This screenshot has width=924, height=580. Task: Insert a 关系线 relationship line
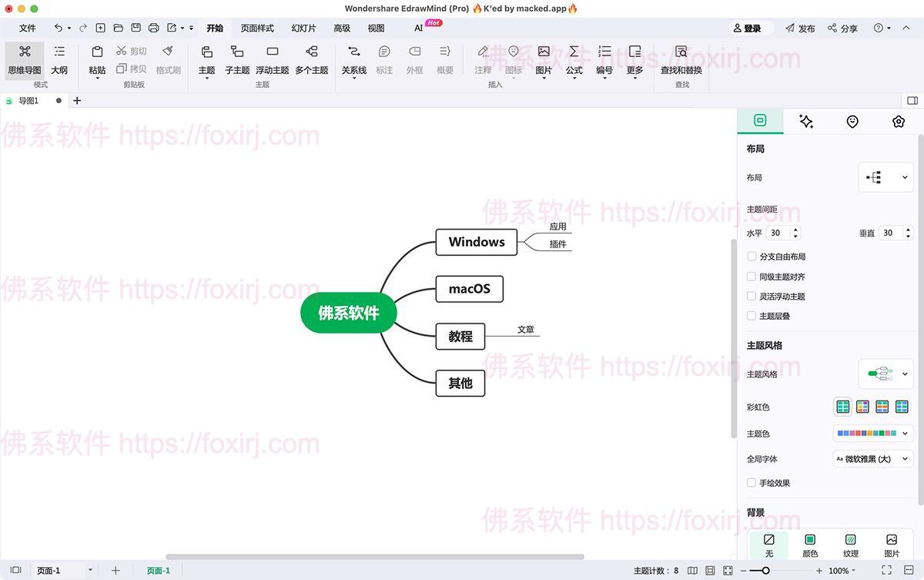pos(353,62)
